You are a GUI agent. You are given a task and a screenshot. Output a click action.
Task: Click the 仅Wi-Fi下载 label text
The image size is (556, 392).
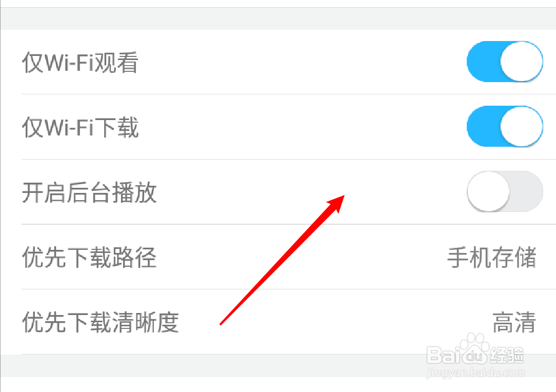(80, 127)
